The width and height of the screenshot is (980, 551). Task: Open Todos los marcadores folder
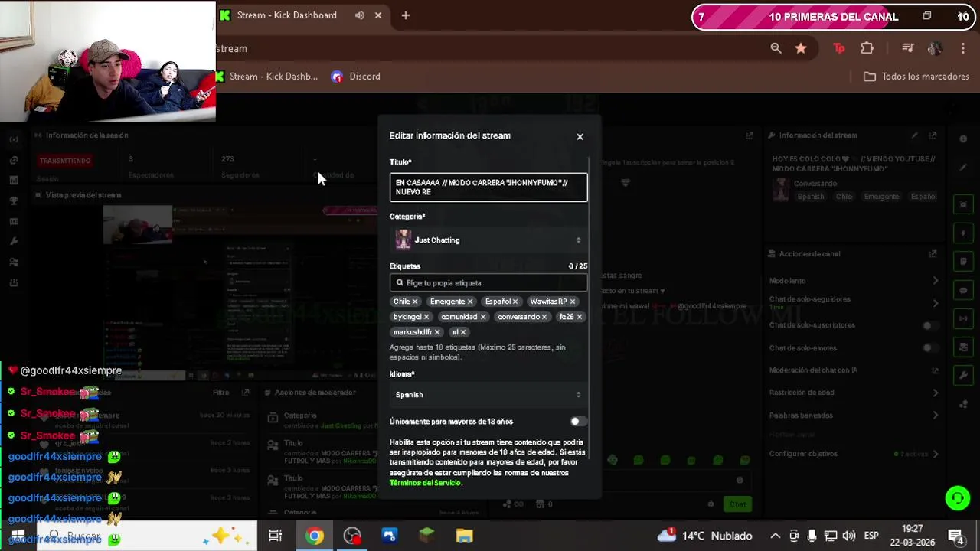[916, 77]
